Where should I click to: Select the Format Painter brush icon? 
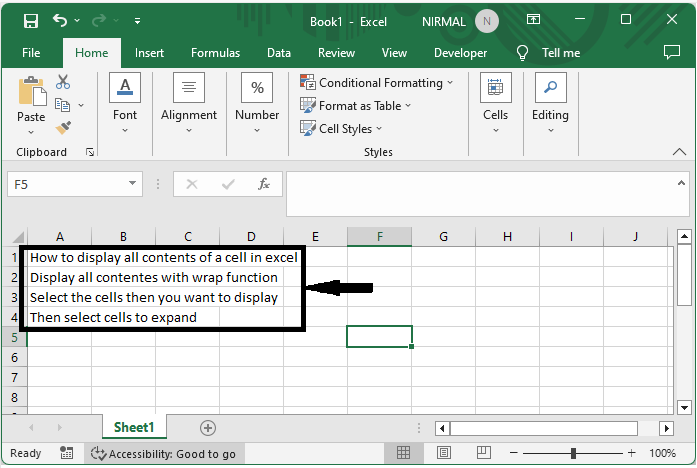[63, 127]
